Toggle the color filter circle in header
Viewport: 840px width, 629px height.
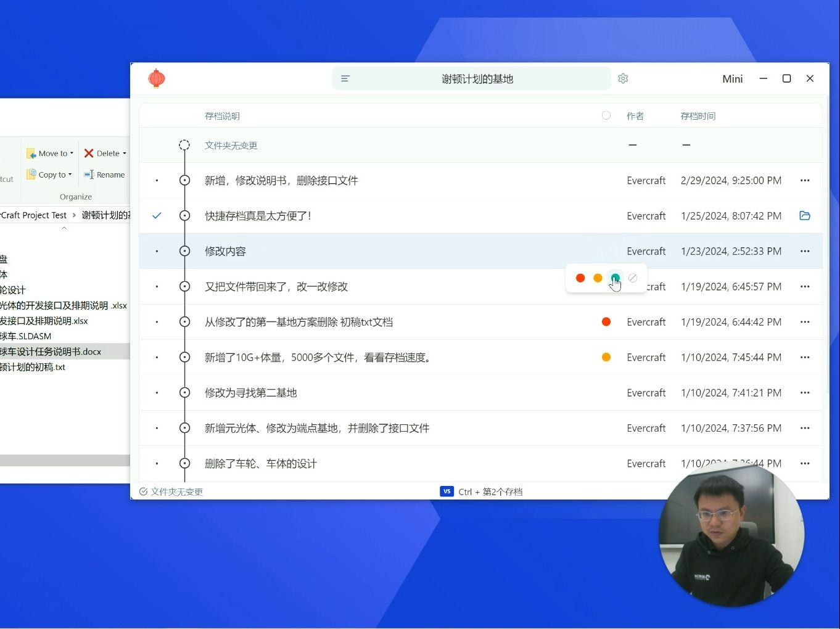pyautogui.click(x=606, y=115)
